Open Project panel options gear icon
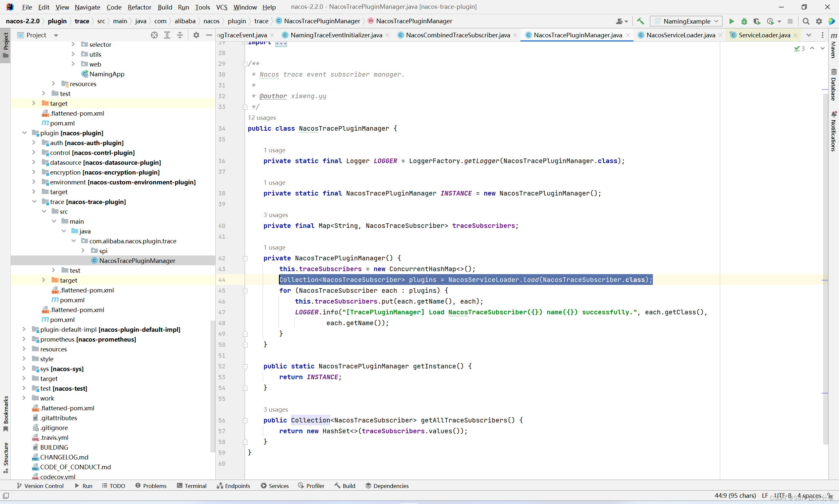839x504 pixels. 196,35
